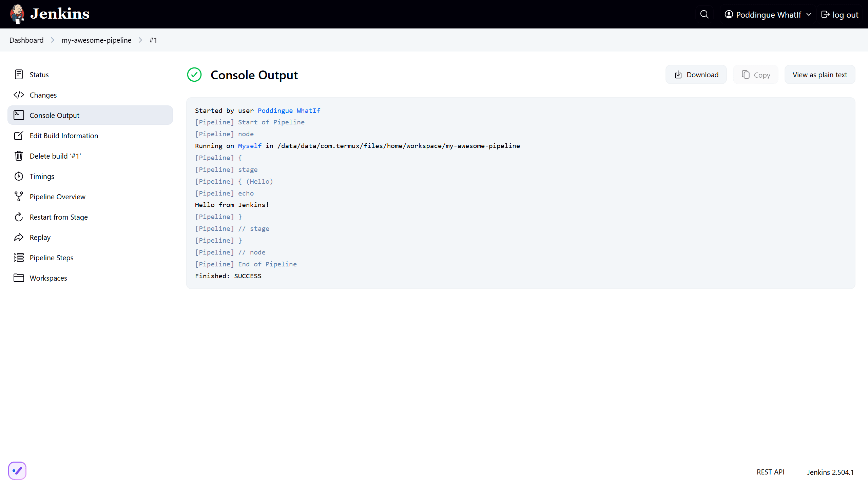The height and width of the screenshot is (486, 868).
Task: Select the Status icon in the sidebar
Action: coord(19,75)
